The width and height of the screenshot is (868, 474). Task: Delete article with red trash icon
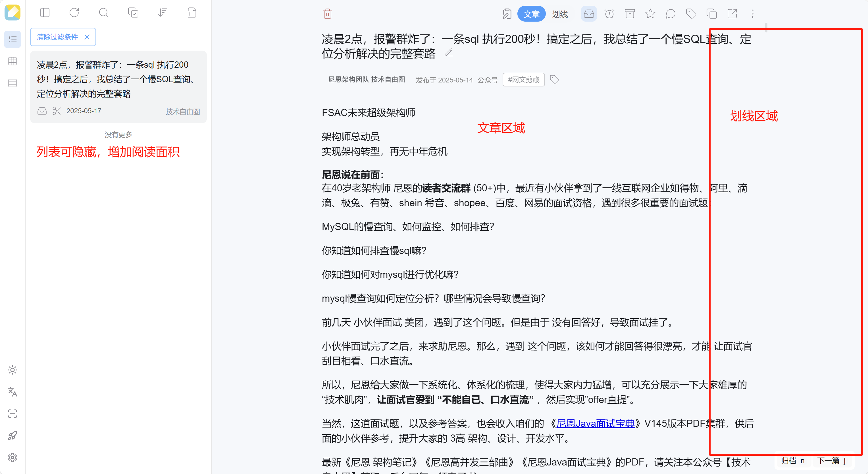[x=328, y=14]
